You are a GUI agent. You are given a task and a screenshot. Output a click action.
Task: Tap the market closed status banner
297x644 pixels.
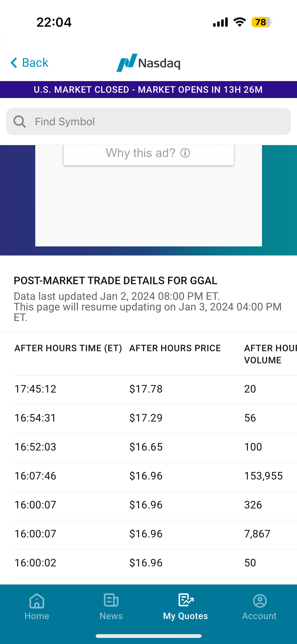point(148,89)
